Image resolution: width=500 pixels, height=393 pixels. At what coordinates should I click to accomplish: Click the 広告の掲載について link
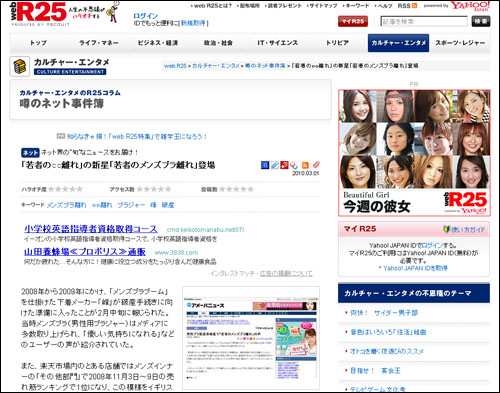tap(286, 273)
